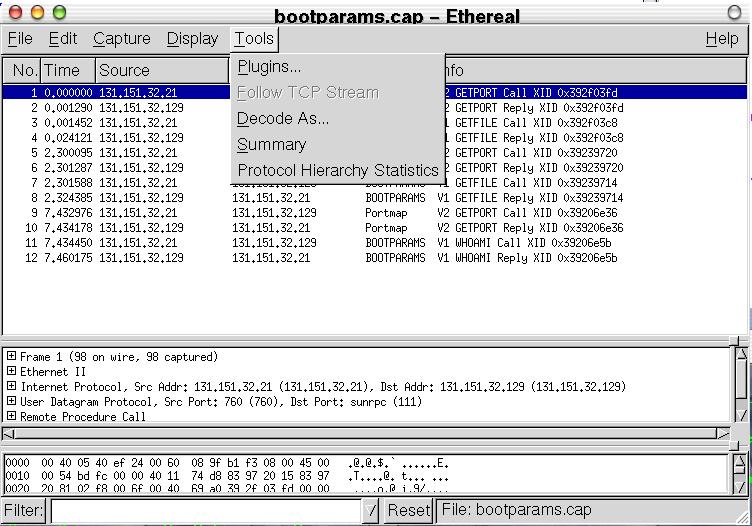Open the Capture menu
This screenshot has height=526, width=752.
coord(122,38)
